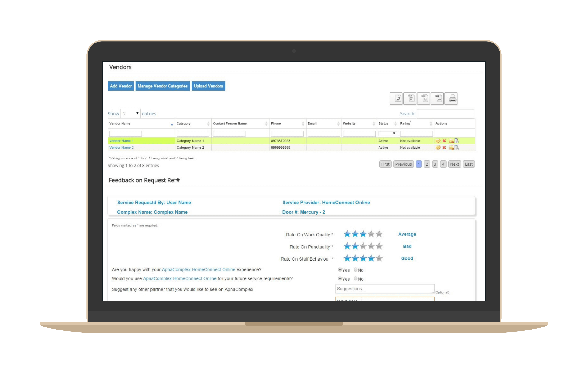Open the Show entries dropdown
Viewport: 588px width, 373px height.
point(130,113)
